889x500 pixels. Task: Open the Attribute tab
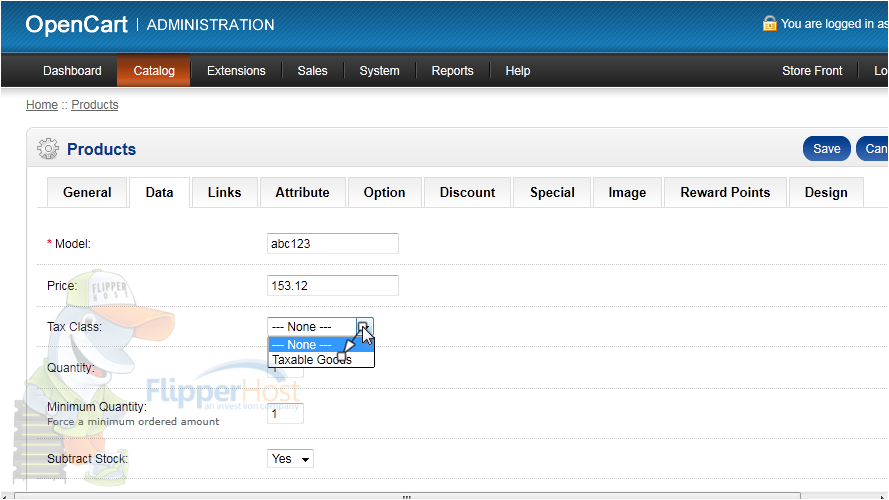click(x=302, y=193)
